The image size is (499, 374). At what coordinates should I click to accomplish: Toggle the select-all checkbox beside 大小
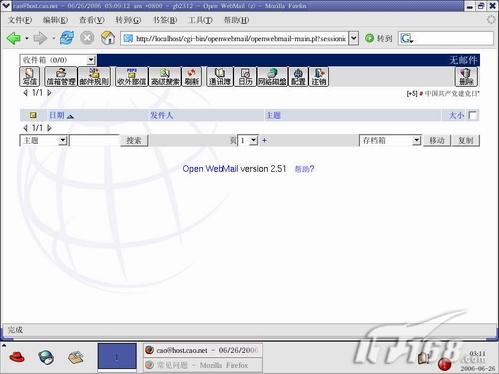coord(473,115)
